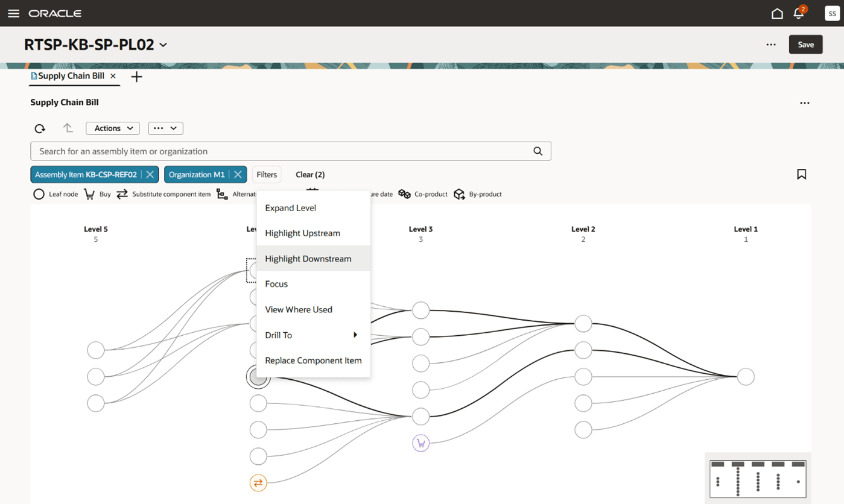The image size is (844, 504).
Task: Open page-level more options beside Save
Action: click(771, 45)
